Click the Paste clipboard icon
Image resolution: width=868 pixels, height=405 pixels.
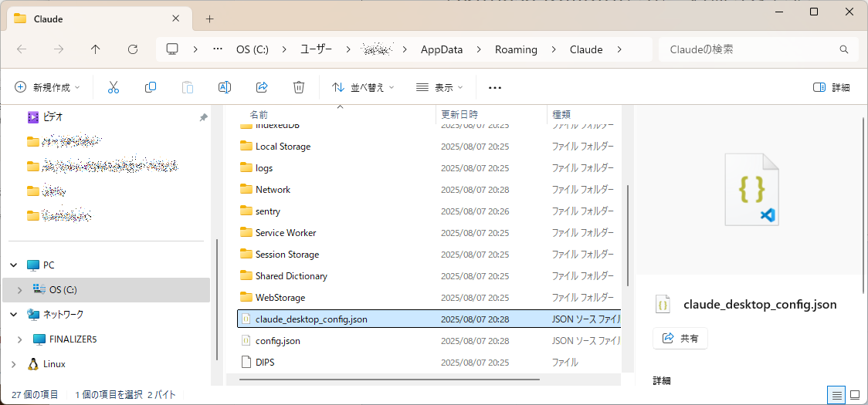[x=188, y=87]
